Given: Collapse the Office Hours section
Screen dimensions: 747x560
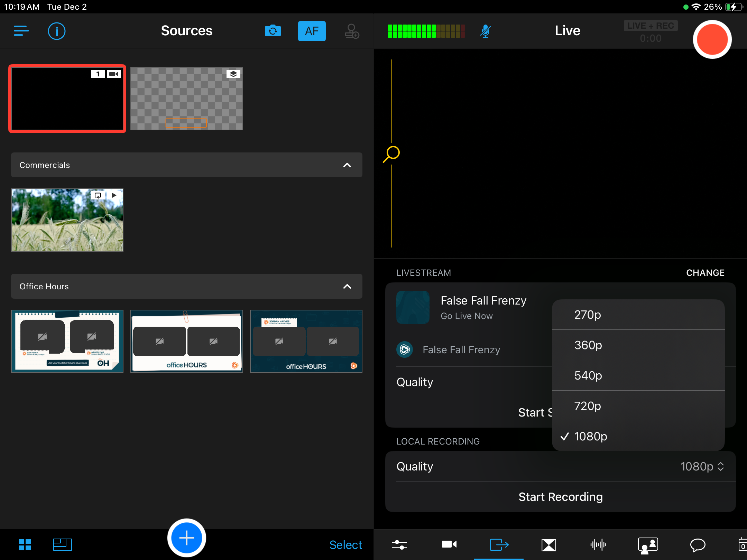Looking at the screenshot, I should pos(347,287).
